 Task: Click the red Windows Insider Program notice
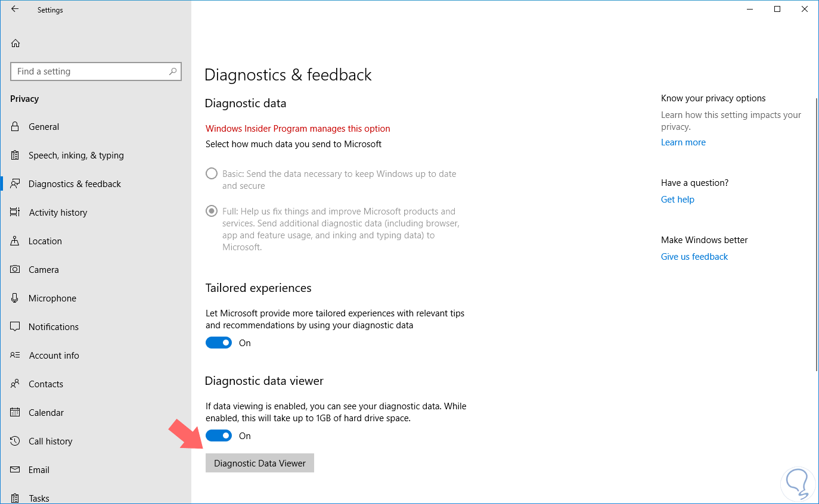[x=298, y=129]
